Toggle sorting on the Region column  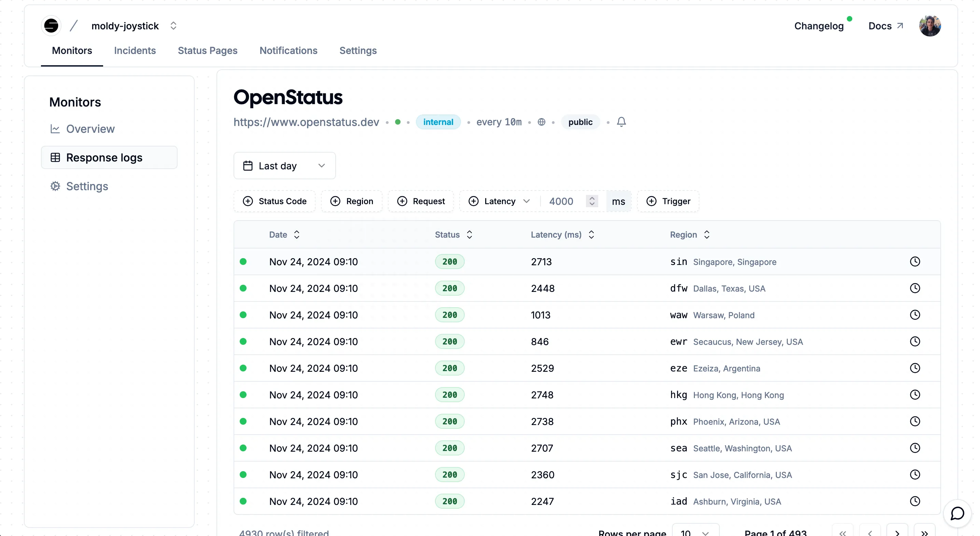[707, 234]
